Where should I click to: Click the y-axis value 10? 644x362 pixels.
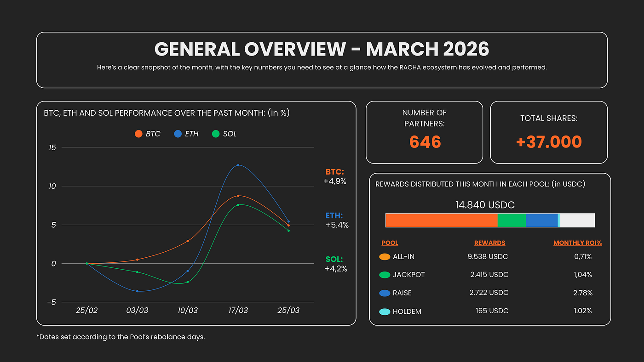coord(52,186)
